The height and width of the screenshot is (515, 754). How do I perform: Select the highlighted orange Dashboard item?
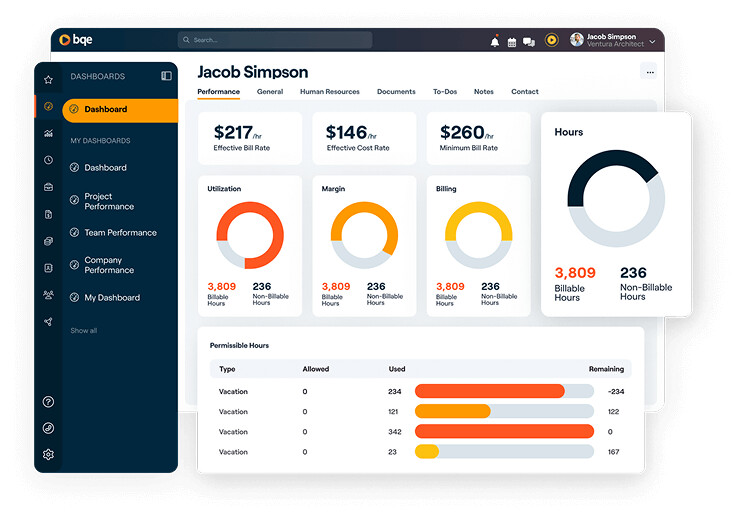click(120, 110)
